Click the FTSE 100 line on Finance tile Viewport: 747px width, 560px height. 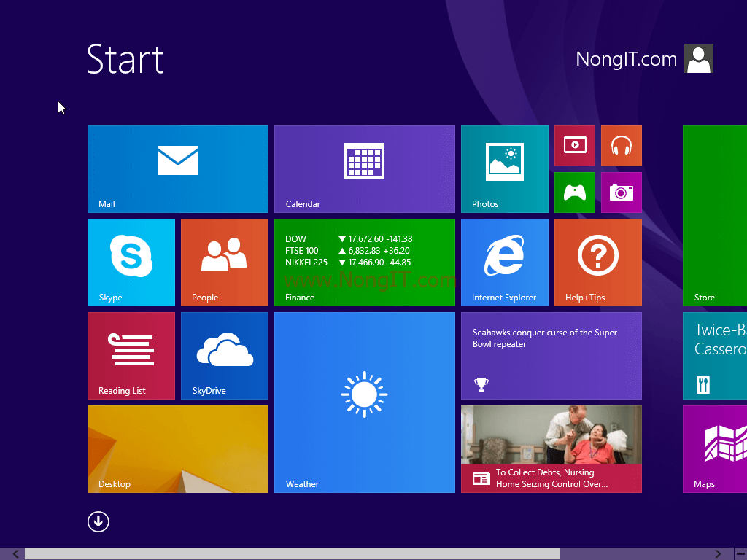[347, 251]
